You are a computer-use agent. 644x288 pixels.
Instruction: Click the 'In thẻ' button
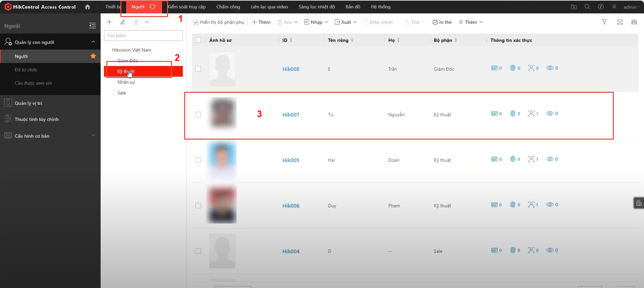pyautogui.click(x=442, y=22)
